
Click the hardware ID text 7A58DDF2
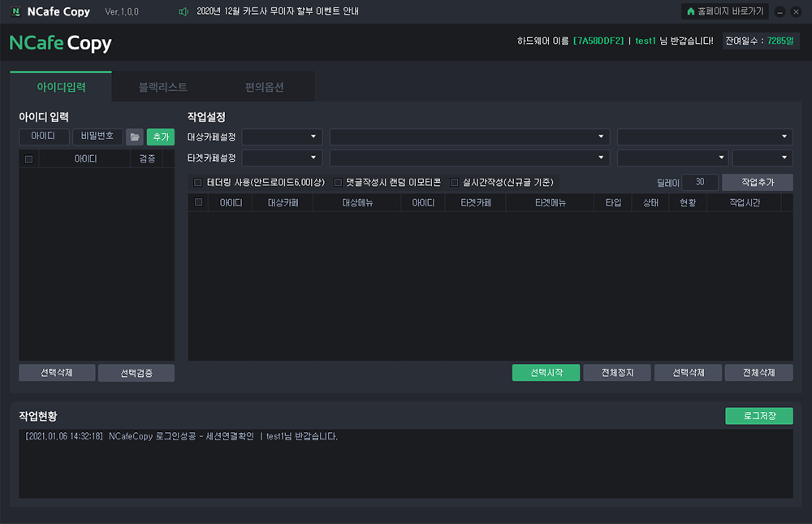(x=598, y=41)
